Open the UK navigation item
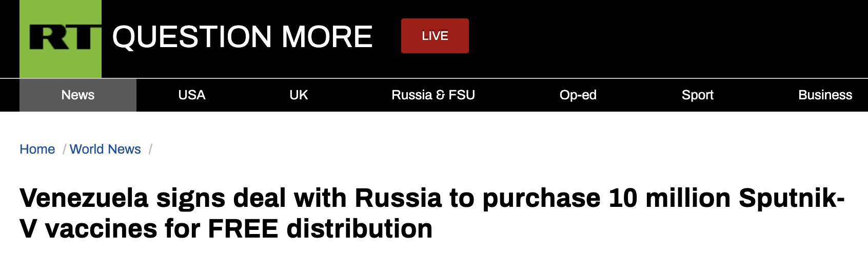This screenshot has width=868, height=255. (x=299, y=95)
